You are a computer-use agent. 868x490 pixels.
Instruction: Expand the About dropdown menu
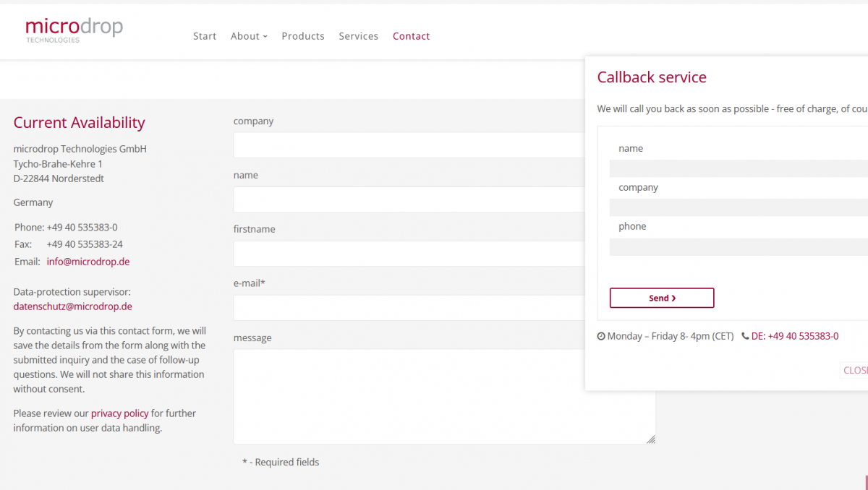click(x=249, y=36)
